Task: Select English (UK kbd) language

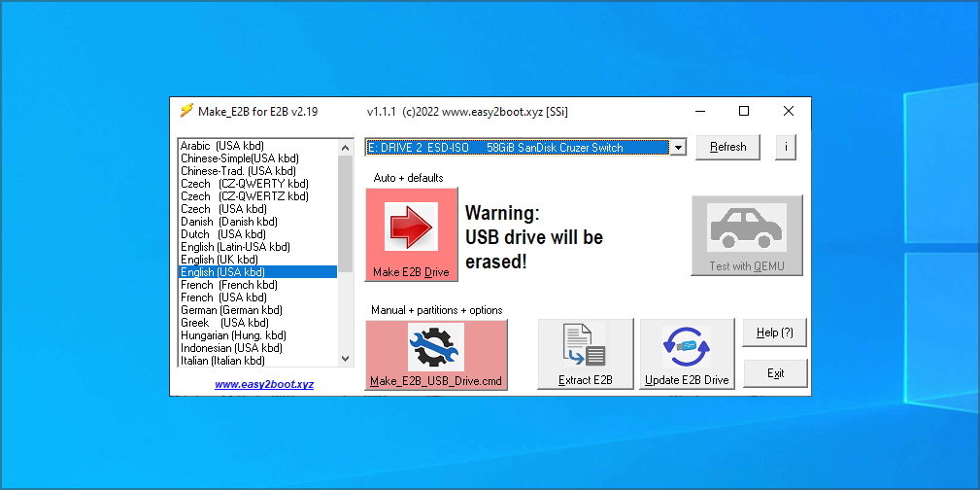Action: pyautogui.click(x=257, y=259)
